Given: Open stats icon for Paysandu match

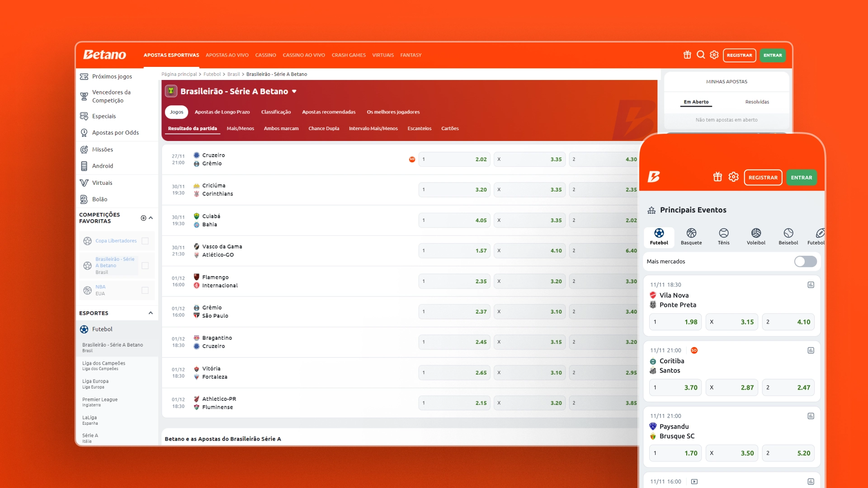Looking at the screenshot, I should click(x=811, y=416).
